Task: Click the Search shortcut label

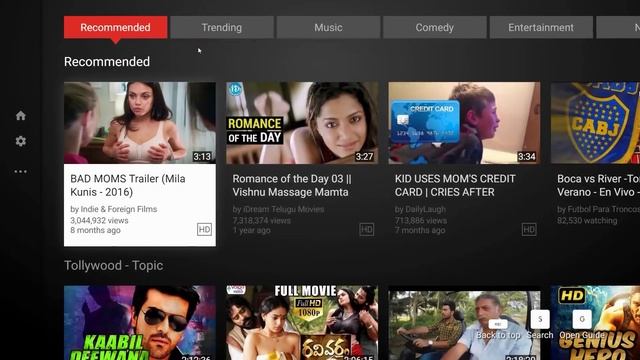Action: tap(540, 335)
